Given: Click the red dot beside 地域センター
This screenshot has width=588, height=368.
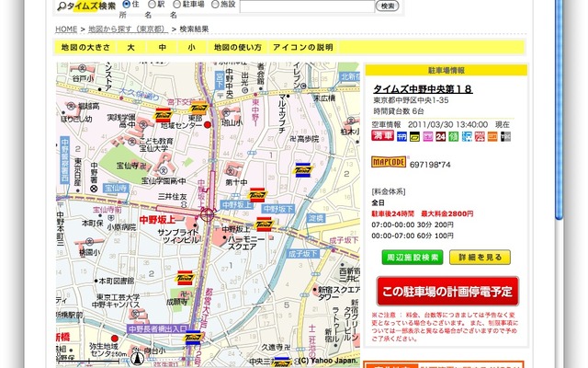Looking at the screenshot, I should pos(208,125).
